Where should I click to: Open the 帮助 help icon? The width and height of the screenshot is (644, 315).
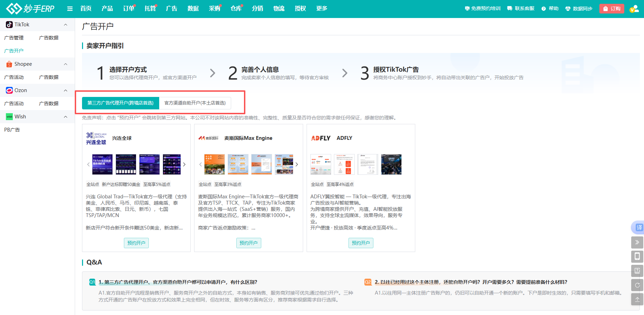[x=550, y=8]
